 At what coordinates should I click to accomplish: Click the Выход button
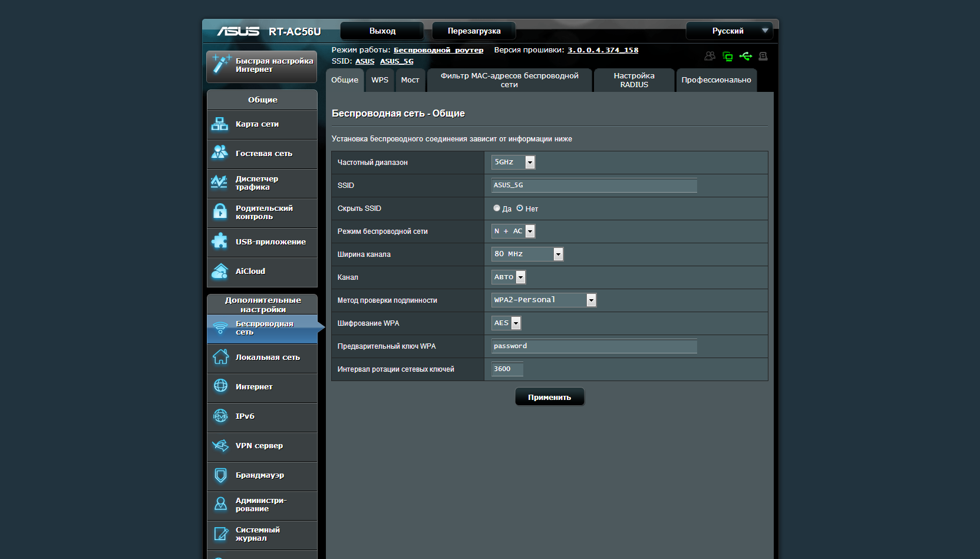(382, 31)
